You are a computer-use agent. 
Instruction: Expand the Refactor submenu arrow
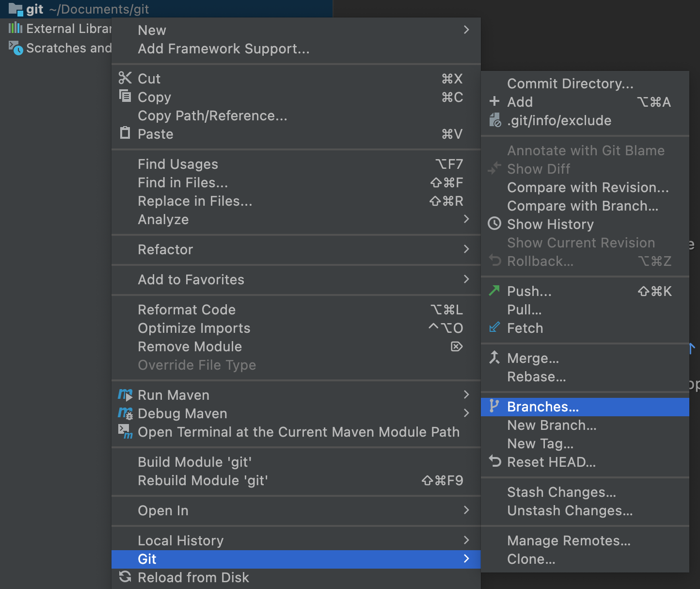click(466, 249)
